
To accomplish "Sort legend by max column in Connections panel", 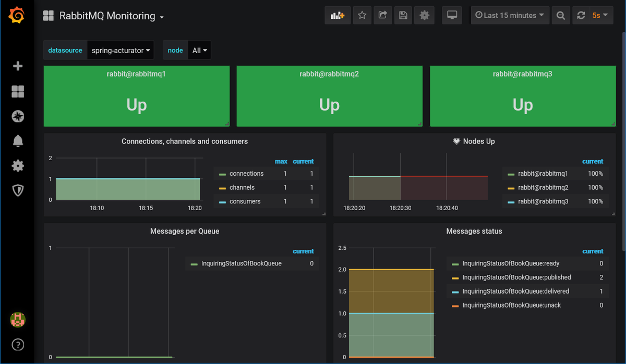I will [x=281, y=162].
